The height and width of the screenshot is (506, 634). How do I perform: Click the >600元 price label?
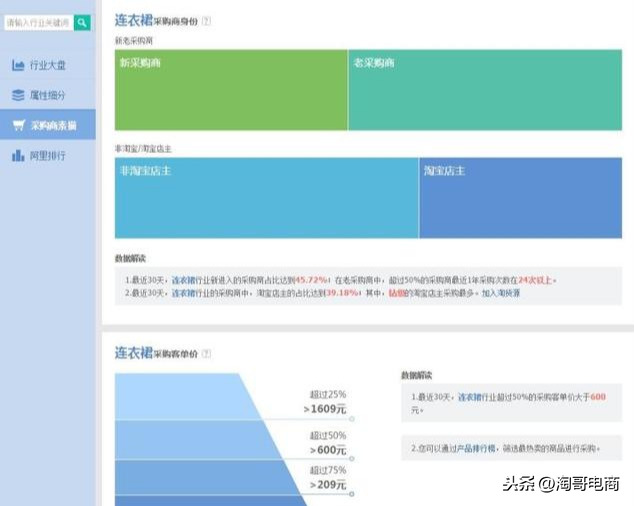(x=328, y=450)
